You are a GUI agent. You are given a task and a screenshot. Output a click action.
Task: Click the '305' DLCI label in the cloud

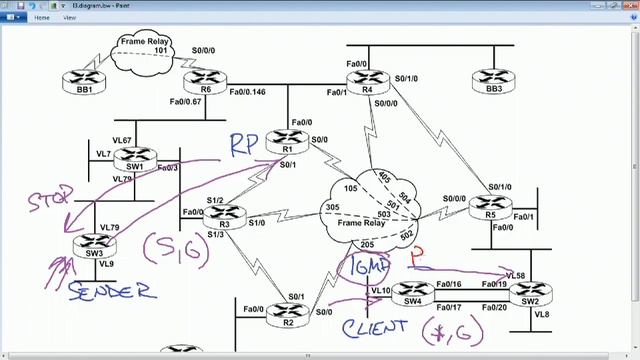point(332,207)
